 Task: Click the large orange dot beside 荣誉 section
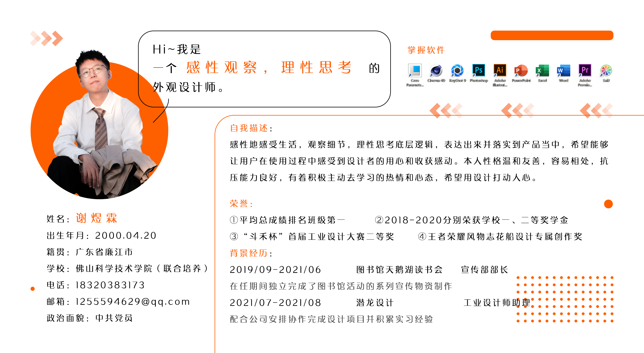[608, 204]
